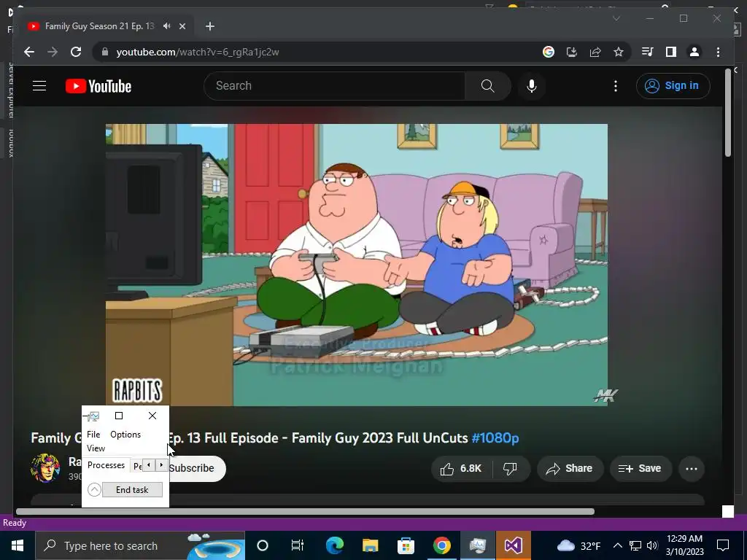Like the video with 6.8K likes
747x560 pixels.
coord(461,469)
